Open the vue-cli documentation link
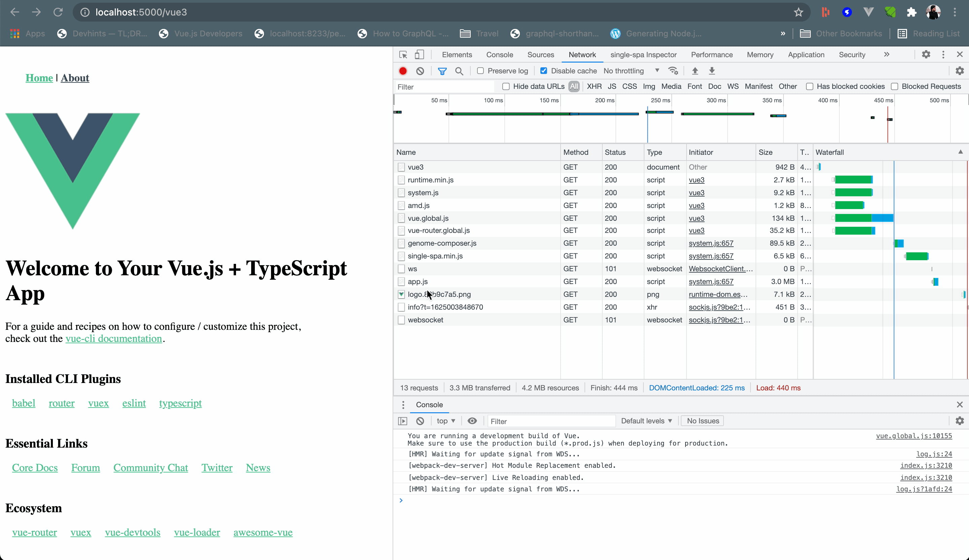This screenshot has width=969, height=560. [113, 339]
